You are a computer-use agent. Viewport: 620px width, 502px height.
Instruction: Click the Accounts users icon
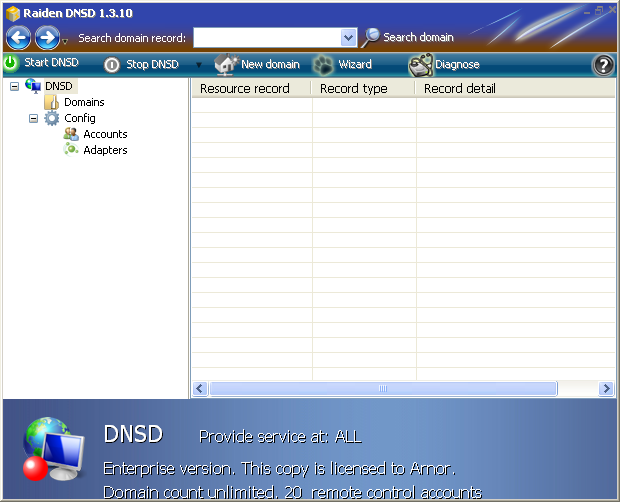click(x=71, y=134)
